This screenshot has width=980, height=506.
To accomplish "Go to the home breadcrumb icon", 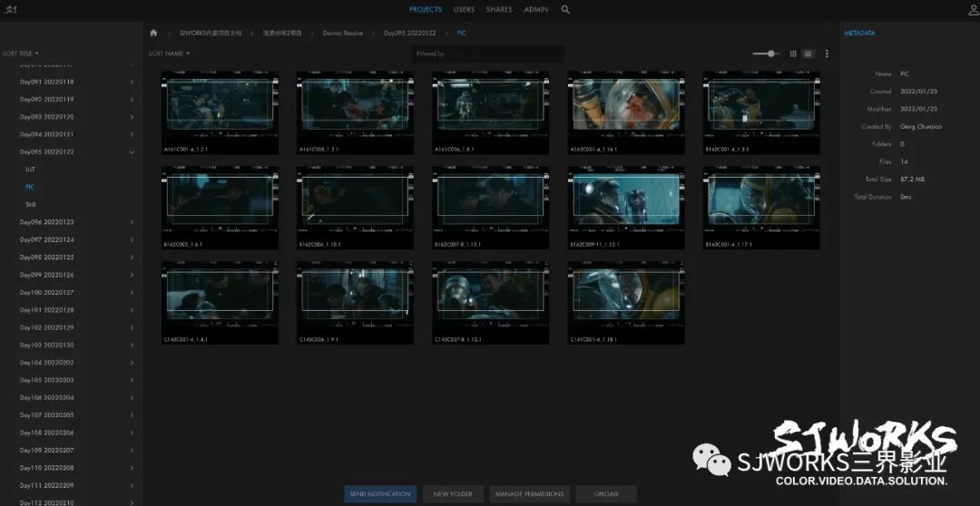I will pos(153,33).
